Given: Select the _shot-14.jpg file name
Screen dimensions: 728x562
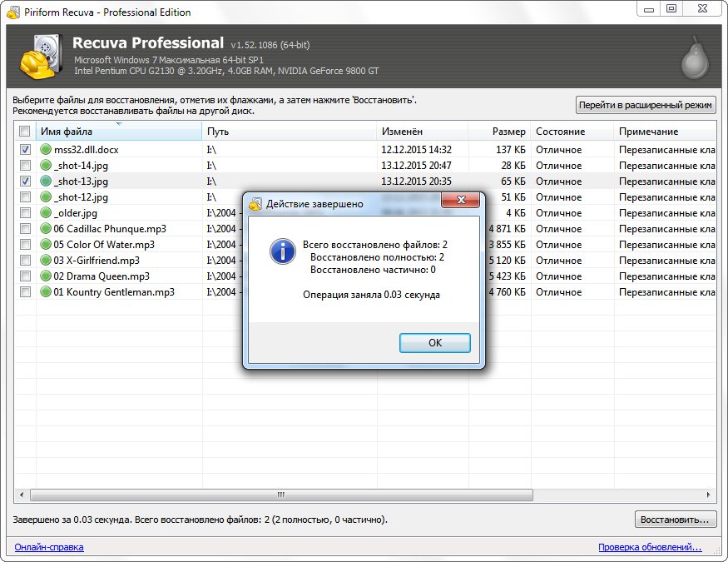Looking at the screenshot, I should click(81, 166).
